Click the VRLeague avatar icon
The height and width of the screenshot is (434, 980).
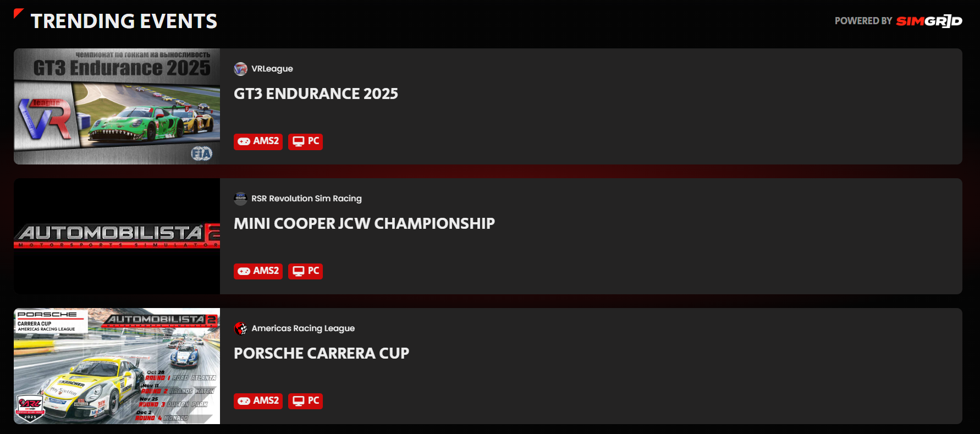pyautogui.click(x=240, y=69)
